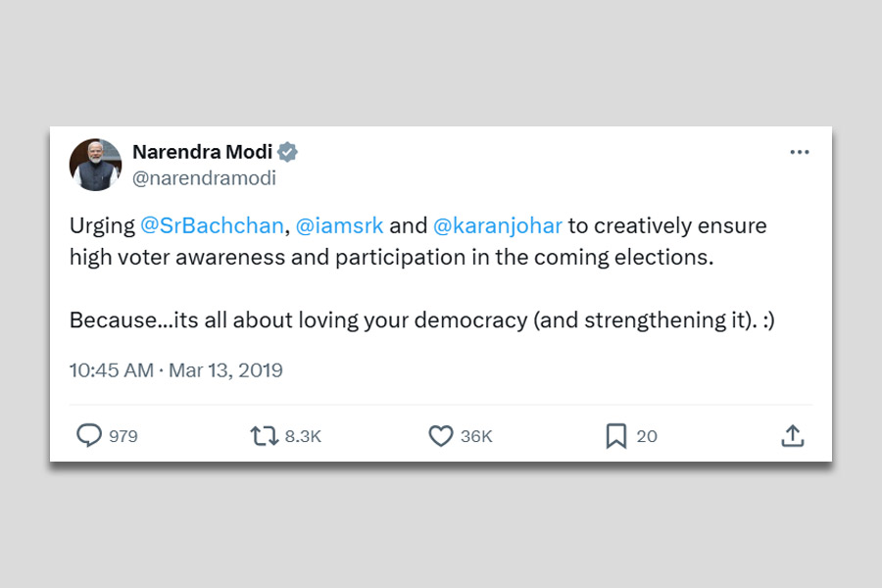Open the share upload icon
Viewport: 882px width, 588px height.
[x=793, y=436]
